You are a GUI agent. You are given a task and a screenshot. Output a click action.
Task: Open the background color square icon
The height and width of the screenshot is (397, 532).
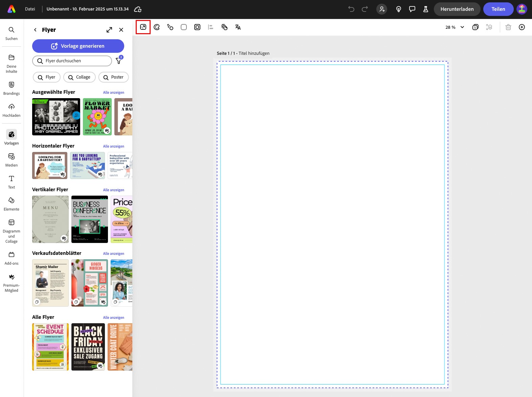tap(184, 27)
